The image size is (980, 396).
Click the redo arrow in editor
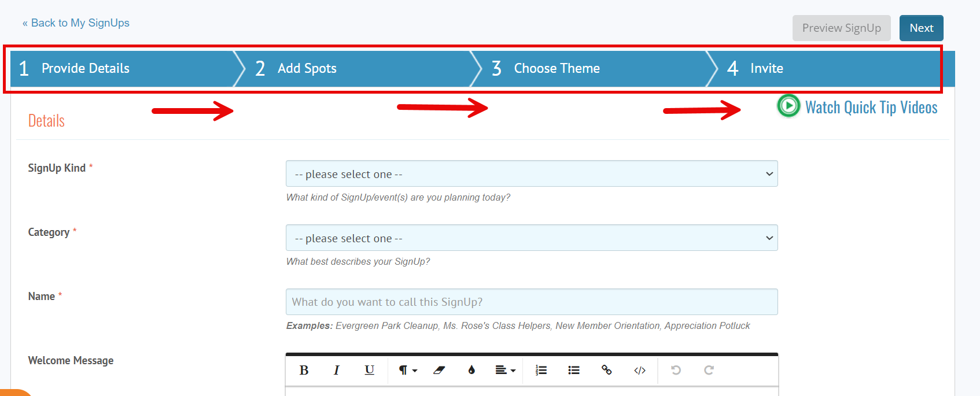pyautogui.click(x=709, y=371)
